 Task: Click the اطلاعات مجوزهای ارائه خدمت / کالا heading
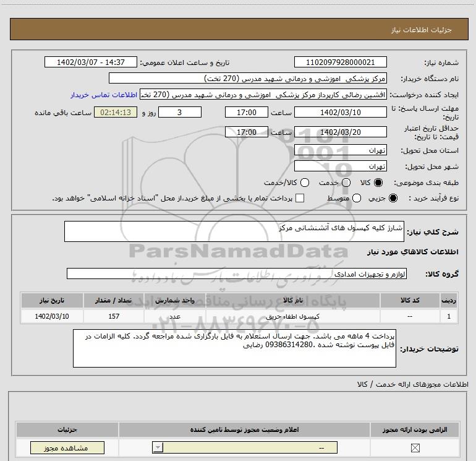click(x=412, y=384)
